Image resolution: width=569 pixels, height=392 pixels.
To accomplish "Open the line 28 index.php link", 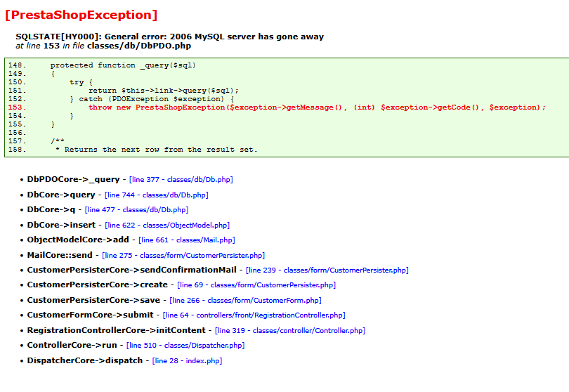I will point(188,360).
